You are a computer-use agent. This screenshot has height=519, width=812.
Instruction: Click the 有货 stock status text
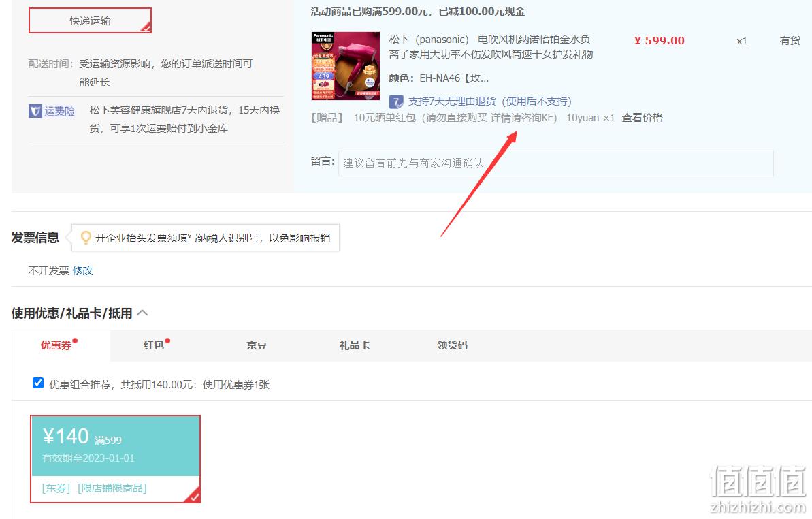[x=790, y=40]
